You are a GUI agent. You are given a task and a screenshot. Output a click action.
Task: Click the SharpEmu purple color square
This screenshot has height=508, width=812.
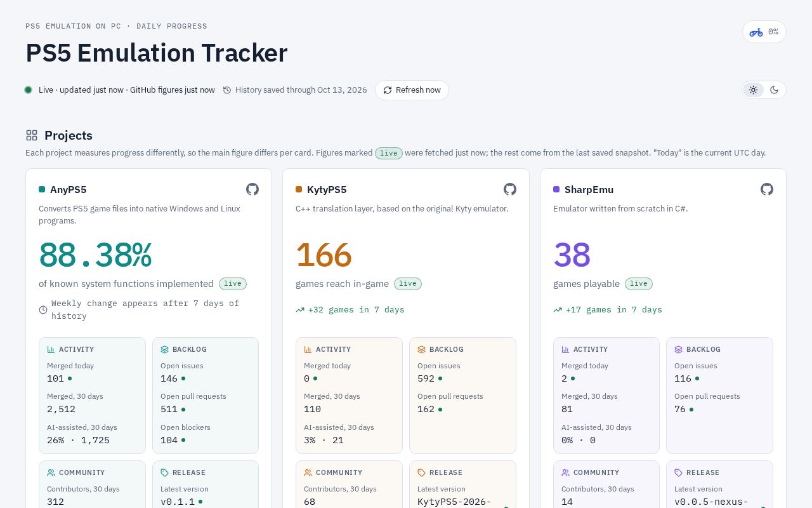556,189
